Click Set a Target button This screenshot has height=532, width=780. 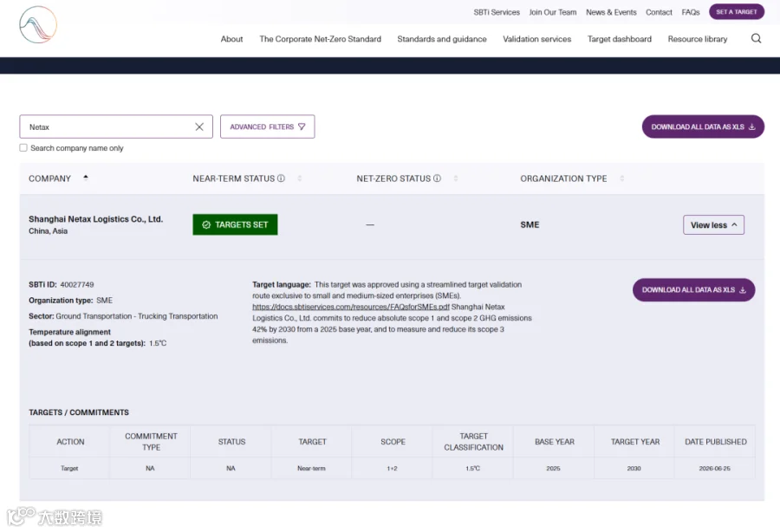coord(736,11)
